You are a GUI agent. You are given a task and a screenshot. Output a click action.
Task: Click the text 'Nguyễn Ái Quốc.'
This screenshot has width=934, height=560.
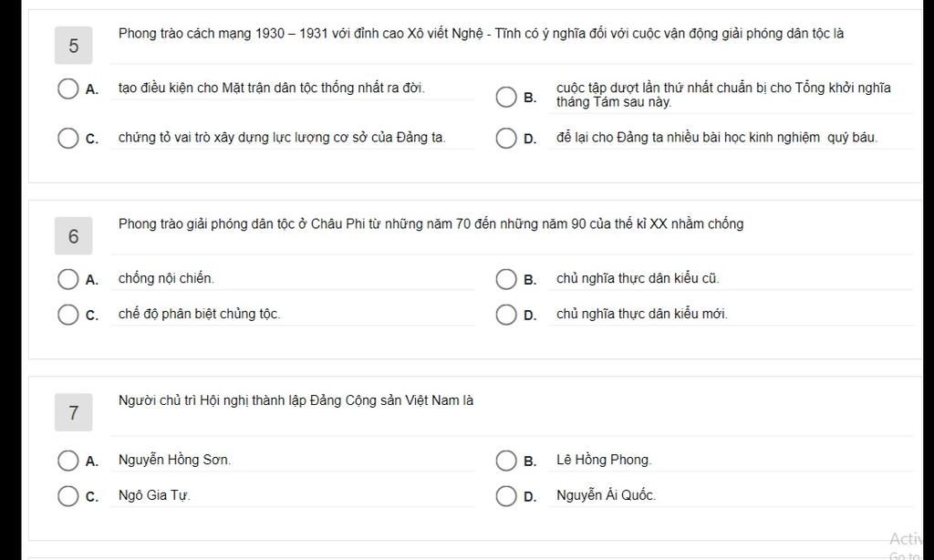pos(606,495)
